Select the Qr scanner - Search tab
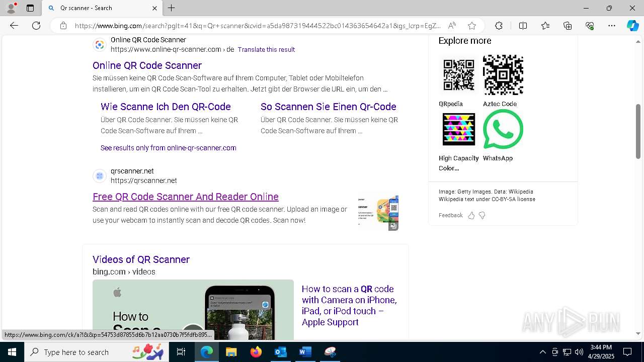 pyautogui.click(x=102, y=8)
